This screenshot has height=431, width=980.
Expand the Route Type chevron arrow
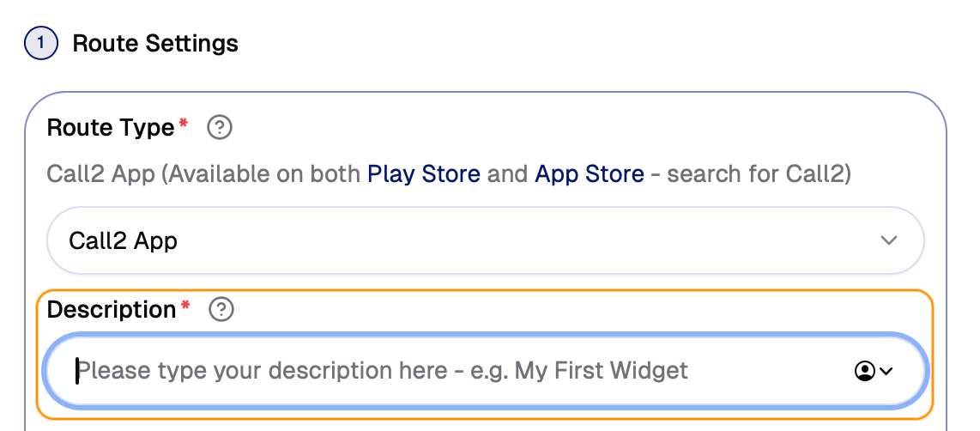coord(889,240)
